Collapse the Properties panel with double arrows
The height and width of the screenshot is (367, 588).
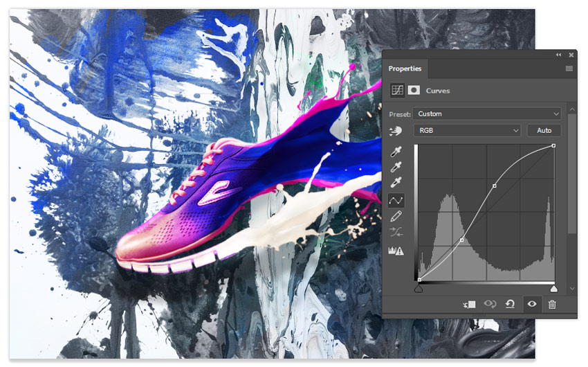click(559, 55)
